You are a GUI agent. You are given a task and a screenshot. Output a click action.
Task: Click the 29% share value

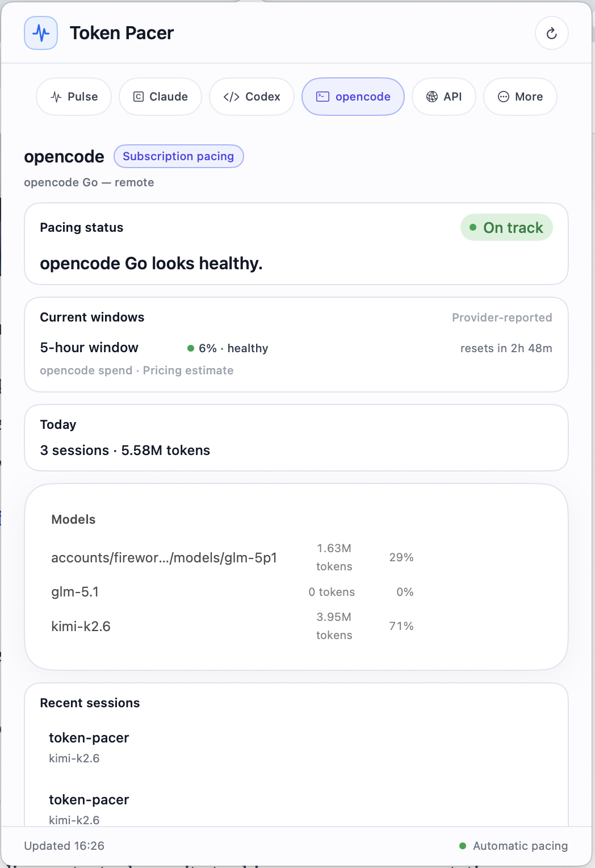coord(401,557)
